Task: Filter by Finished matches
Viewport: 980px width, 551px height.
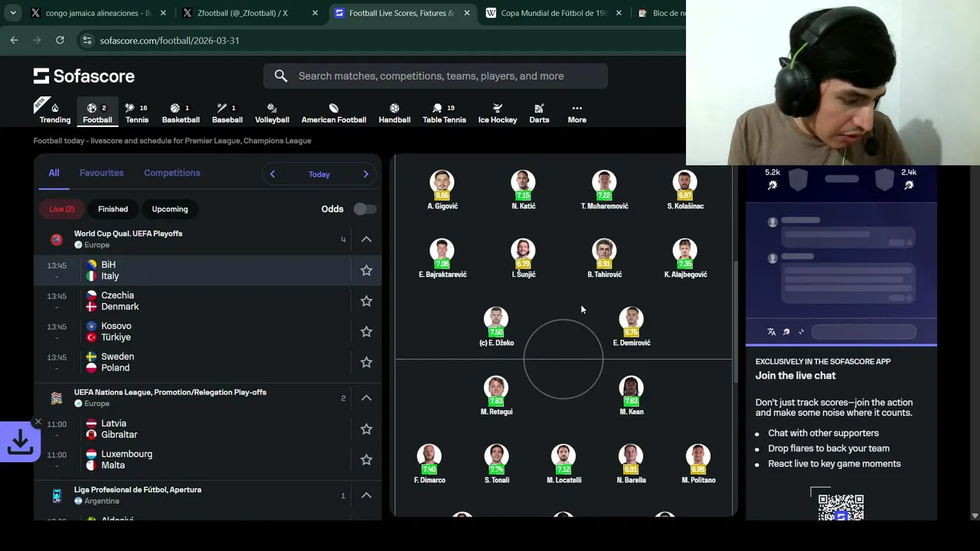Action: tap(113, 209)
